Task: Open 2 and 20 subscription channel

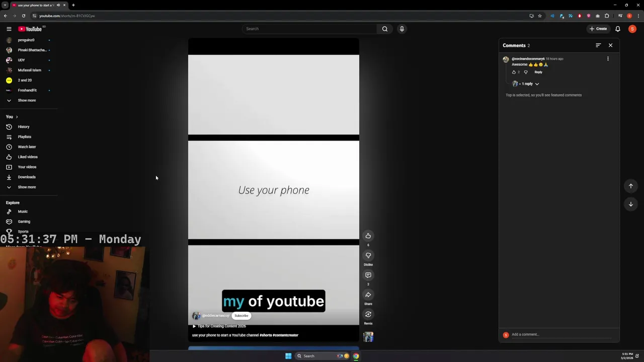Action: [25, 80]
